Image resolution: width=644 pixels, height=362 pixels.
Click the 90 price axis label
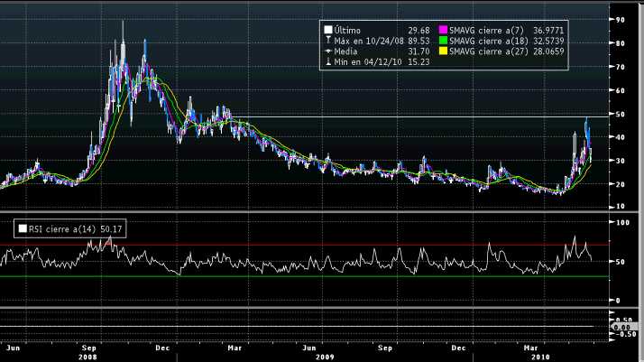621,19
